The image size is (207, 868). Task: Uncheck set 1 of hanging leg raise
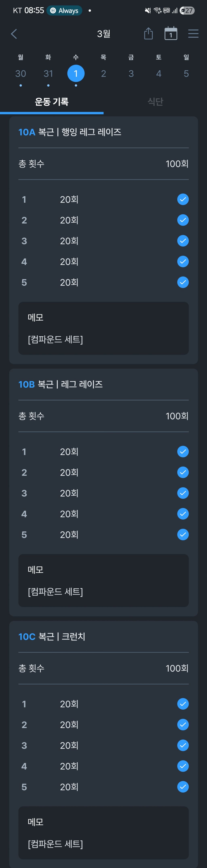click(x=183, y=199)
